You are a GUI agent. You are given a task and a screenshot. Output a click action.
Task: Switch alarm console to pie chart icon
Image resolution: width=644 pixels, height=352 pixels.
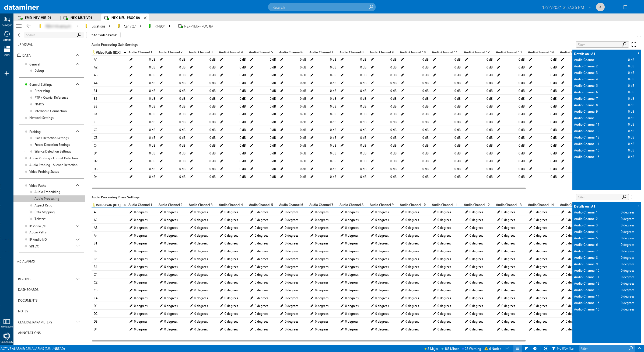click(x=535, y=348)
